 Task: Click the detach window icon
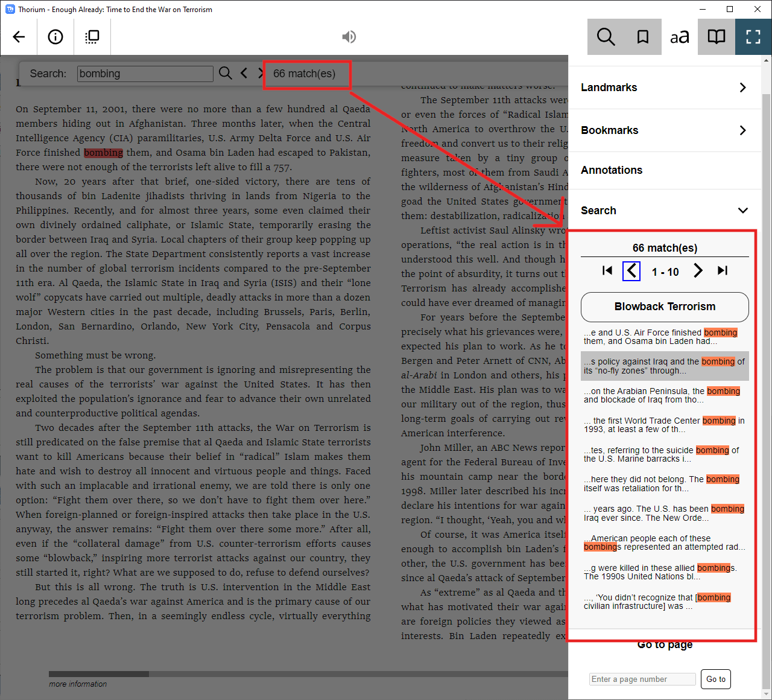pos(92,37)
